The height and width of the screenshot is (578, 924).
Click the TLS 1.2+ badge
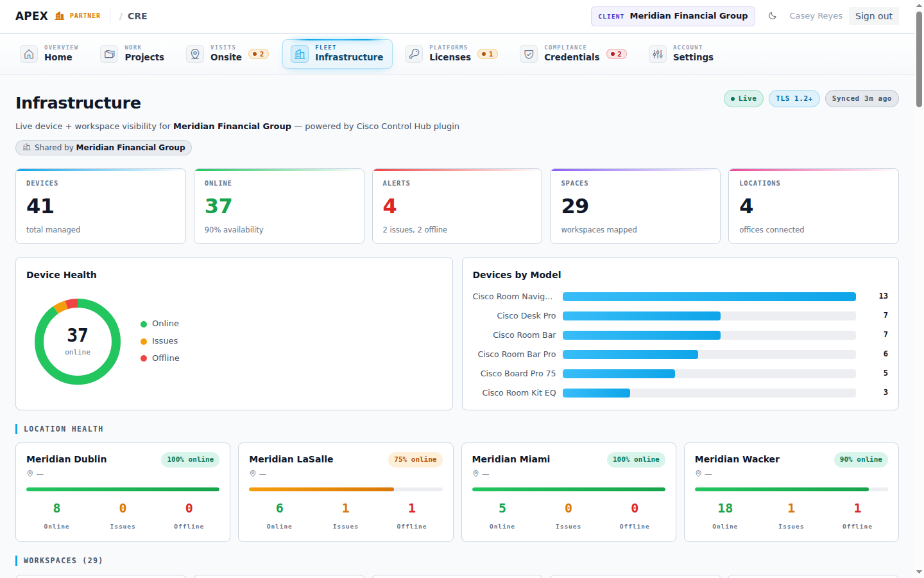(794, 98)
